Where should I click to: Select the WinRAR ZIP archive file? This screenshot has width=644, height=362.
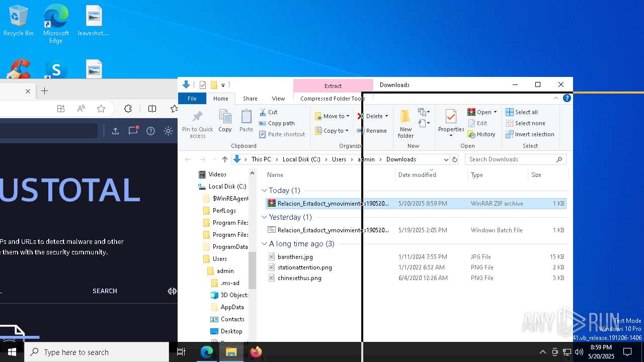pyautogui.click(x=416, y=204)
